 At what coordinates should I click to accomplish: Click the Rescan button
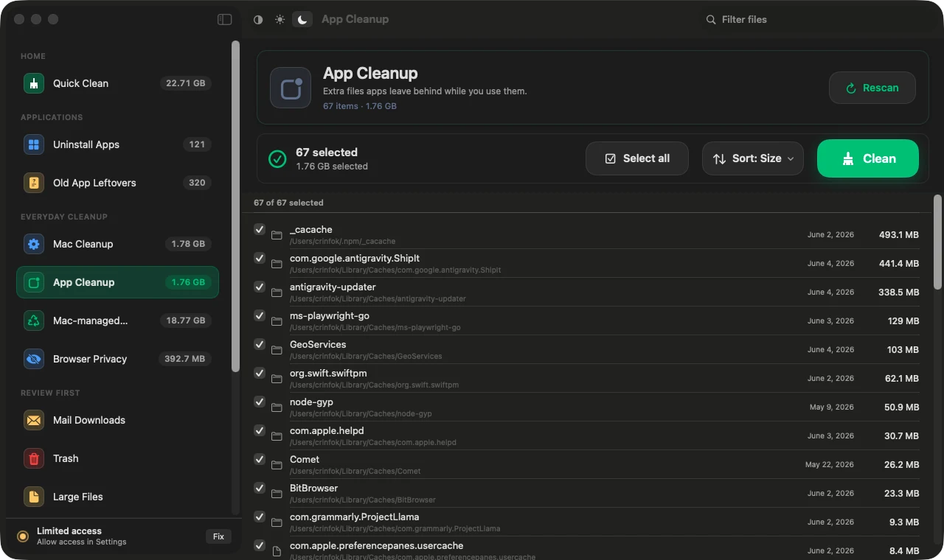point(872,88)
